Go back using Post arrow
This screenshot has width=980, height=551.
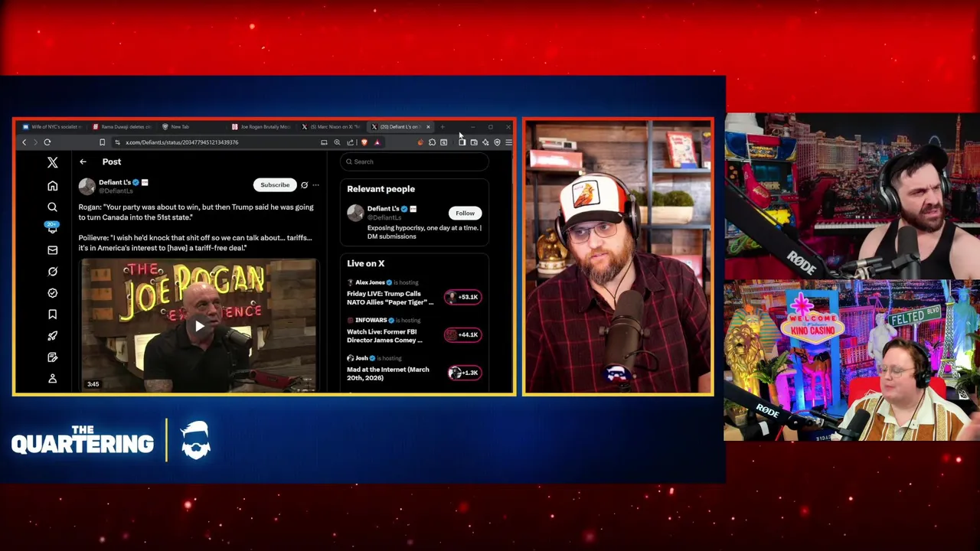(x=83, y=161)
